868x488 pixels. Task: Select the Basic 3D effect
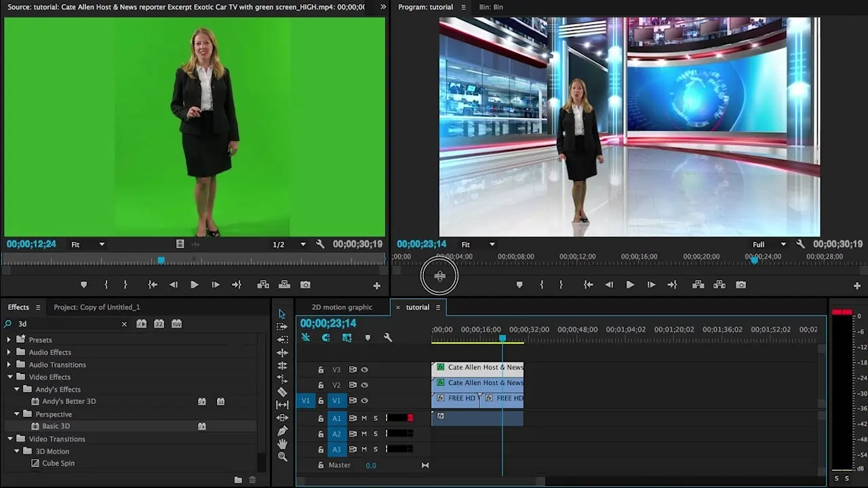pyautogui.click(x=56, y=426)
